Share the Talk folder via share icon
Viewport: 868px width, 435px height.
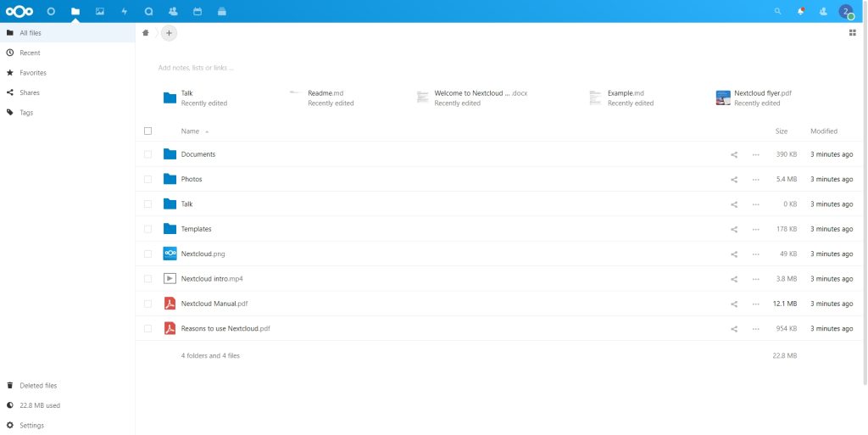(734, 204)
